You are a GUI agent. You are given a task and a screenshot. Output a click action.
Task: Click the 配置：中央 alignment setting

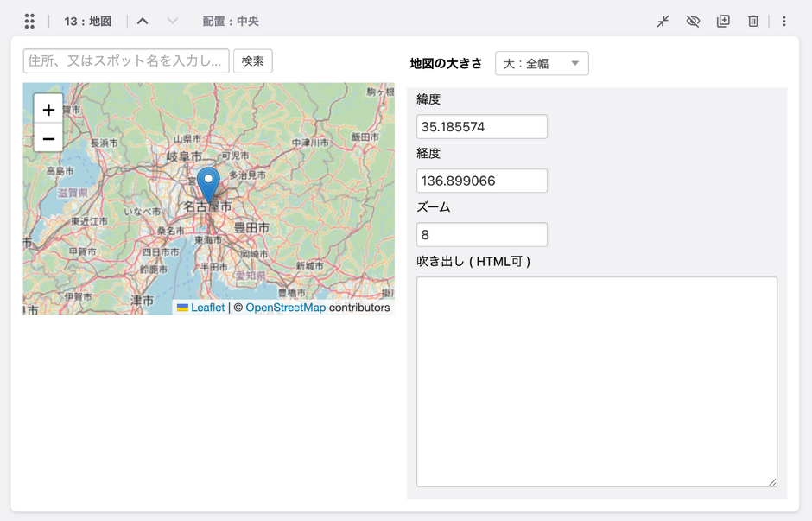click(231, 21)
